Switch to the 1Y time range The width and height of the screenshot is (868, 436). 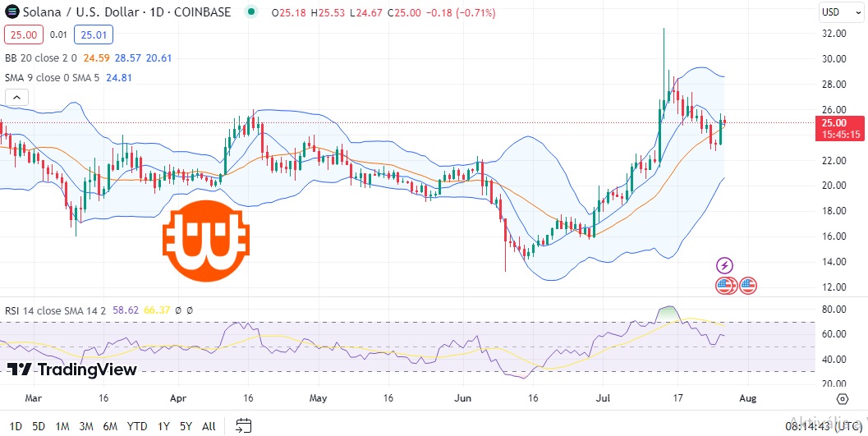pyautogui.click(x=163, y=426)
